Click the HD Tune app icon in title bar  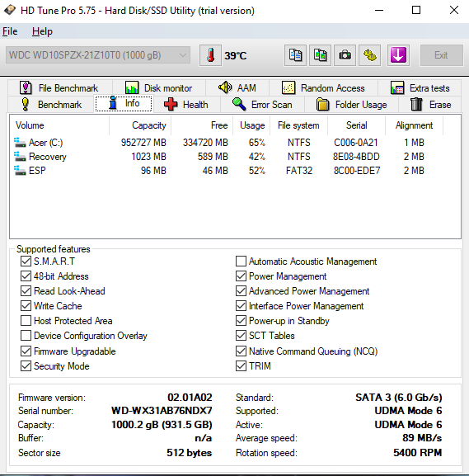click(10, 11)
